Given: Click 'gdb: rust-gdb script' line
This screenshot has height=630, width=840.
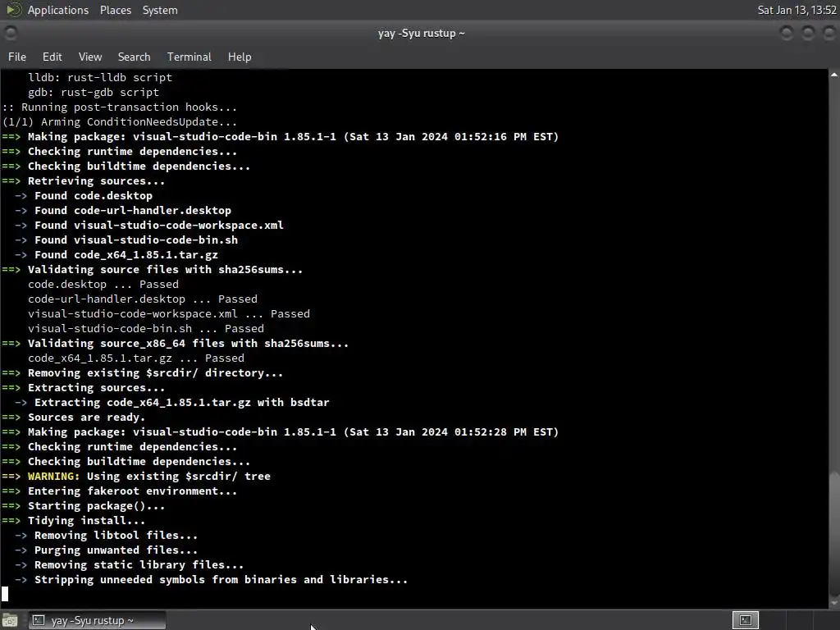Looking at the screenshot, I should click(x=94, y=92).
